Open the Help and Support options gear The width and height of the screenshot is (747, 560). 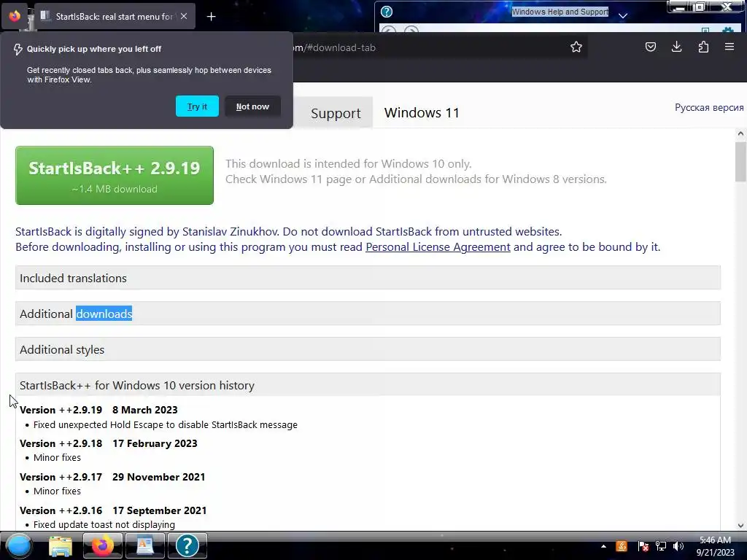coord(727,31)
